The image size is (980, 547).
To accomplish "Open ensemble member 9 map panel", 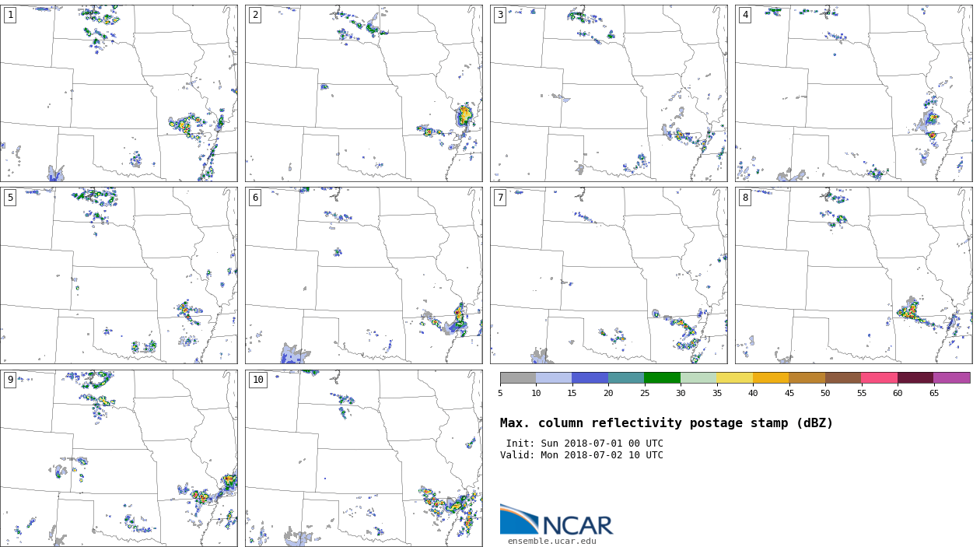I will [x=118, y=458].
